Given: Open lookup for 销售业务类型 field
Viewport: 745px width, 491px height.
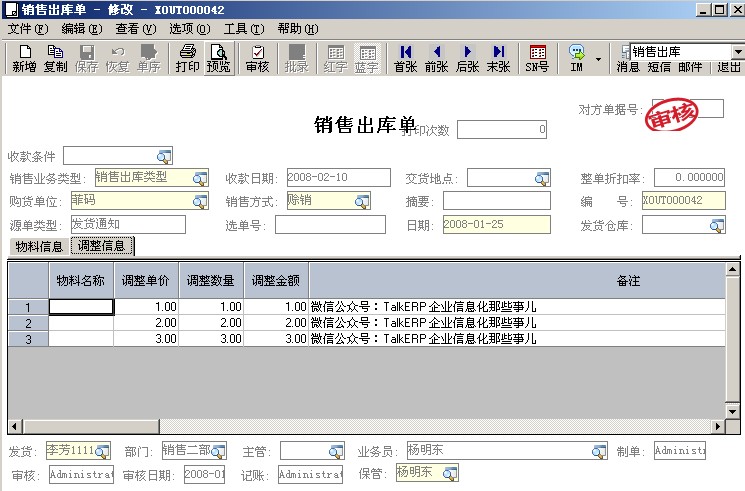Looking at the screenshot, I should pos(200,179).
